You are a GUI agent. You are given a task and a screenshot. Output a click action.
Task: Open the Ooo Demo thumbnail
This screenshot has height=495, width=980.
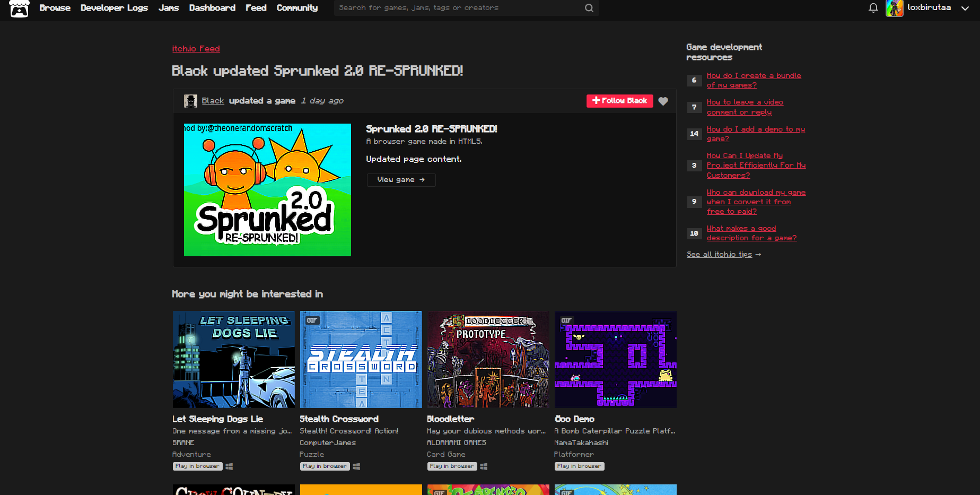[615, 359]
